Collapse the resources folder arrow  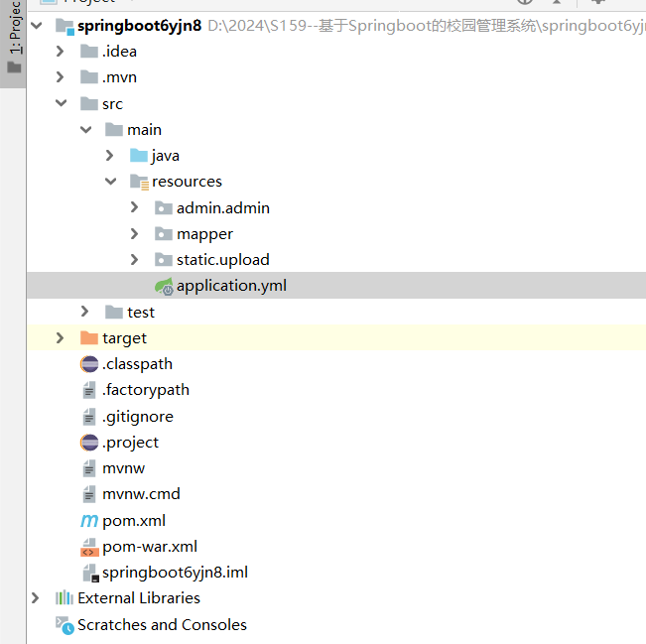point(110,182)
